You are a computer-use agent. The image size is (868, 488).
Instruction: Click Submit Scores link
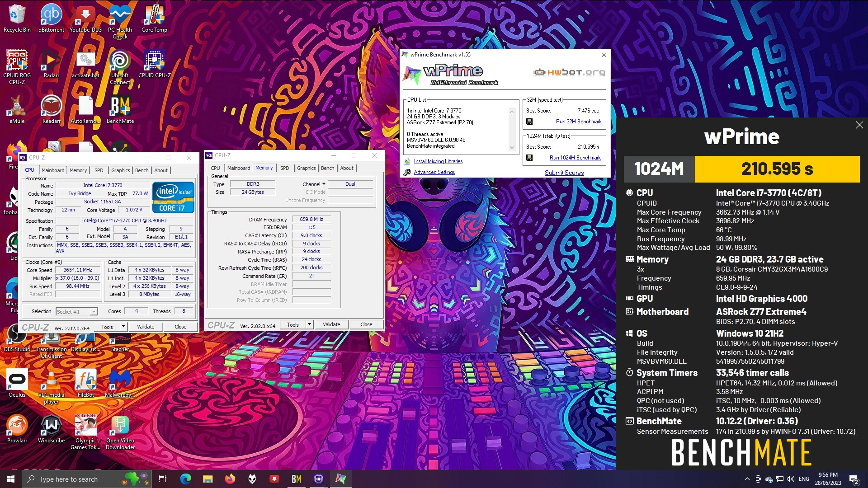point(564,173)
